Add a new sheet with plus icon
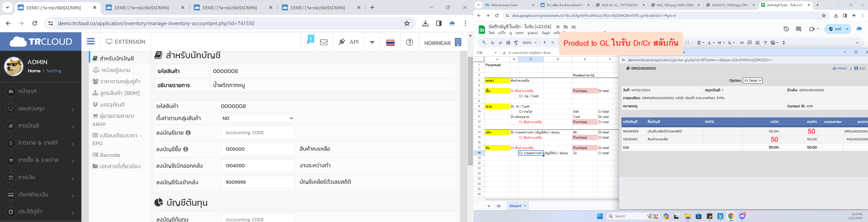Viewport: 868px width, 222px height. 489,206
